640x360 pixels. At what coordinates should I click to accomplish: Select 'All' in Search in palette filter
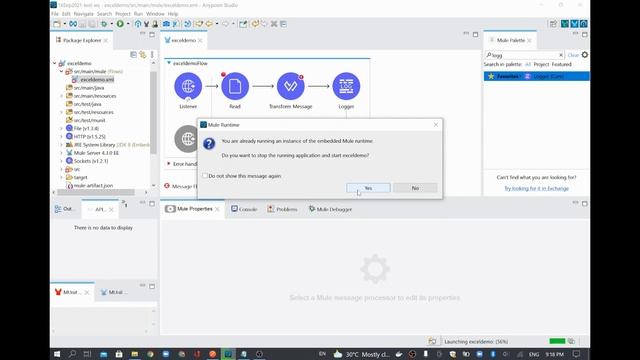click(x=528, y=64)
